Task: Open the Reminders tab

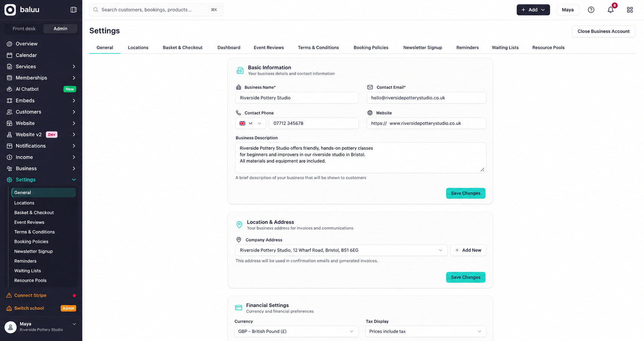Action: click(467, 47)
